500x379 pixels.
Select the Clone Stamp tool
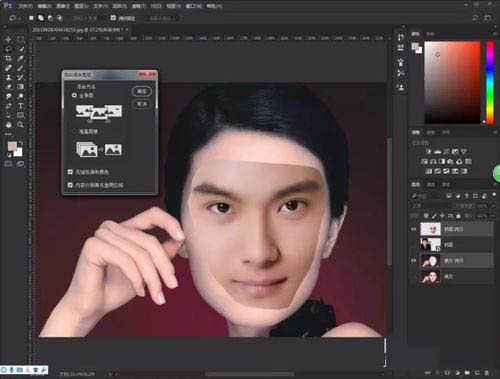click(8, 77)
